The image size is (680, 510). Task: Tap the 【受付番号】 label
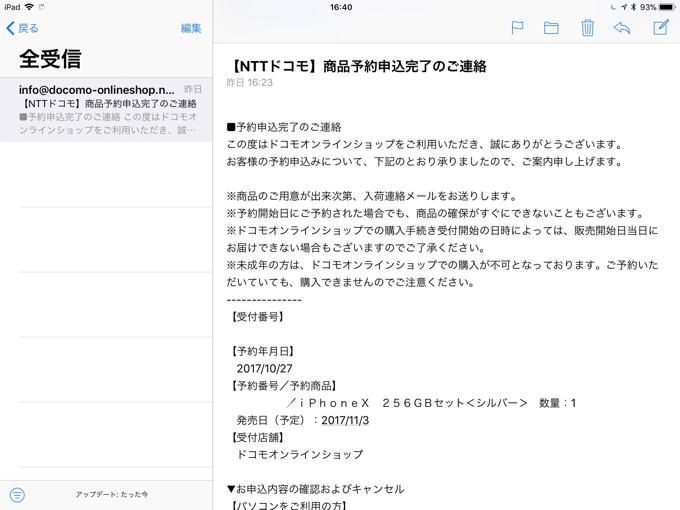[258, 317]
